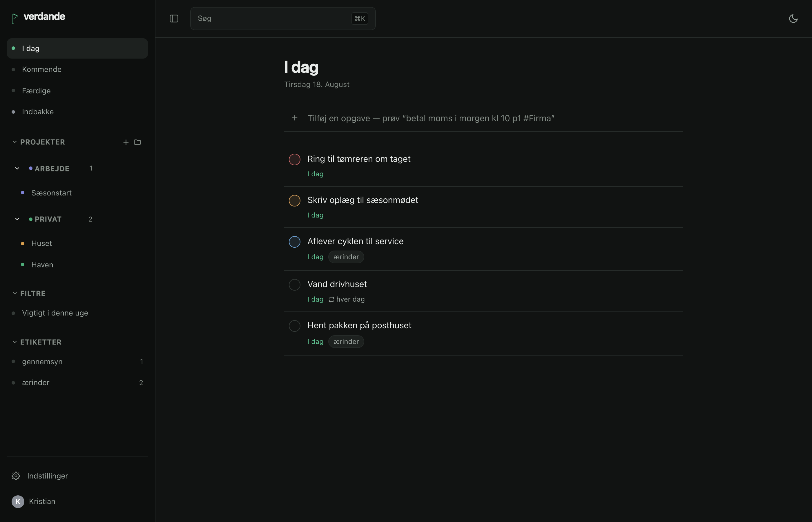Open Indstillinger

pos(77,476)
